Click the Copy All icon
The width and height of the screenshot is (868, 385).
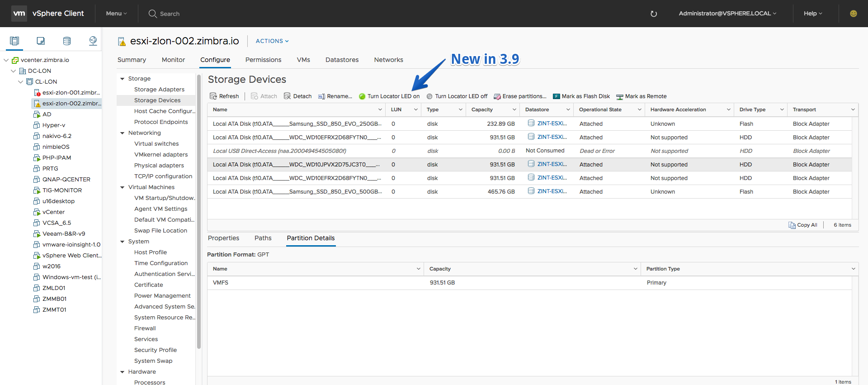792,225
